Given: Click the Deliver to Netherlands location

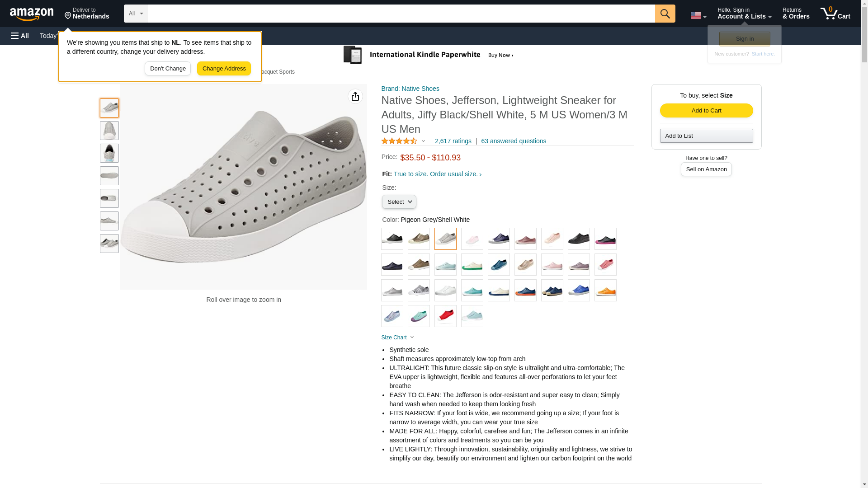Looking at the screenshot, I should coord(87,14).
